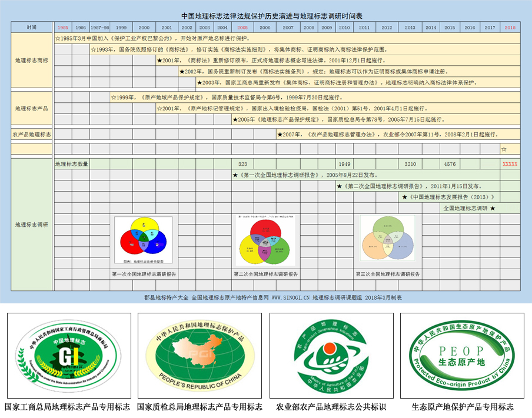
Task: Click label 国家工商总局地理标志产品专用标志
Action: (67, 407)
